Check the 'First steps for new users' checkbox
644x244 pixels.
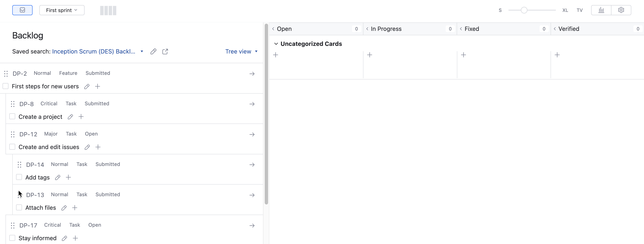pos(5,86)
